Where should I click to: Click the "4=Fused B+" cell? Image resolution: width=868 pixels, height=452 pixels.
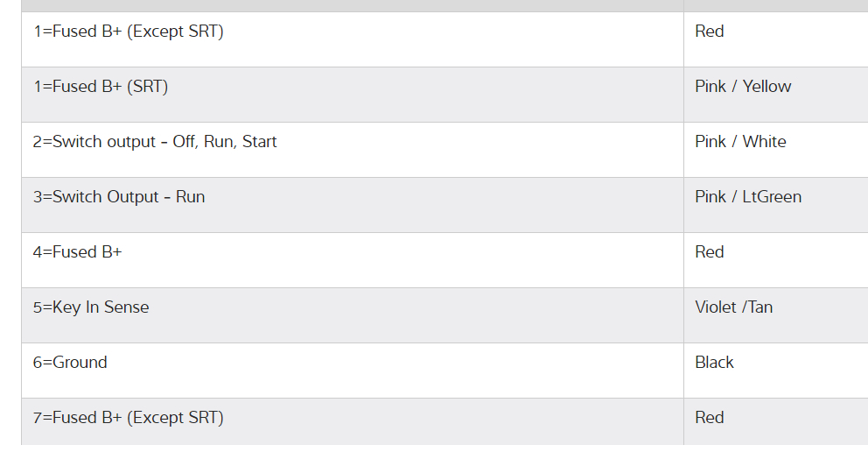coord(78,252)
